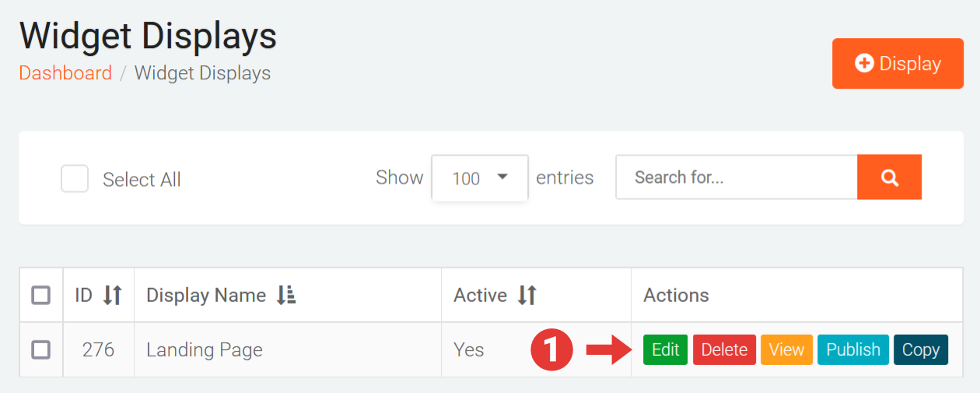Sort table by ID column arrows

pos(113,296)
